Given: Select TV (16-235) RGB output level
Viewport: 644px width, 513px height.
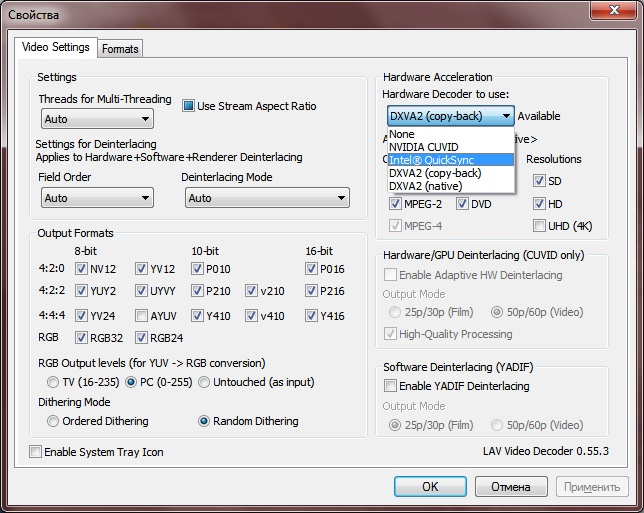Looking at the screenshot, I should [52, 382].
